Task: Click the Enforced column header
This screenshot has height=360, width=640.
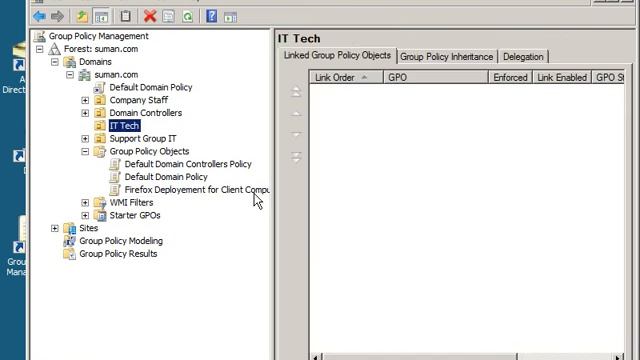Action: pos(510,77)
